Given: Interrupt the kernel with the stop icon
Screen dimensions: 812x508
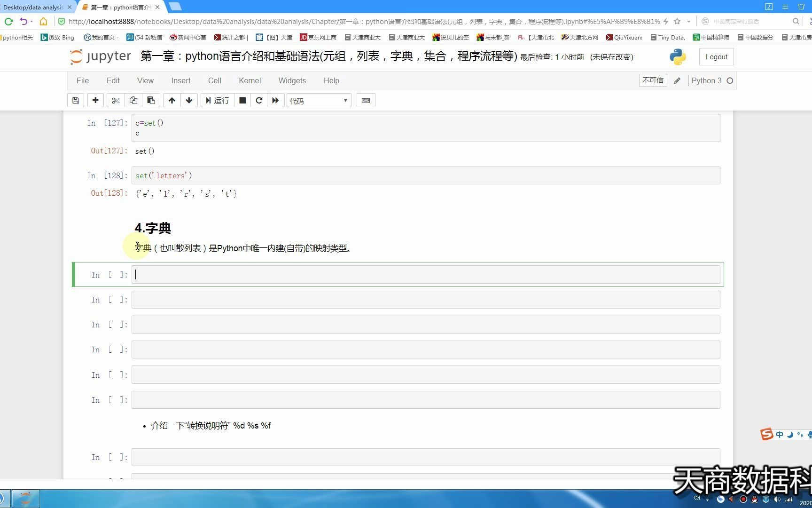Looking at the screenshot, I should pos(242,100).
